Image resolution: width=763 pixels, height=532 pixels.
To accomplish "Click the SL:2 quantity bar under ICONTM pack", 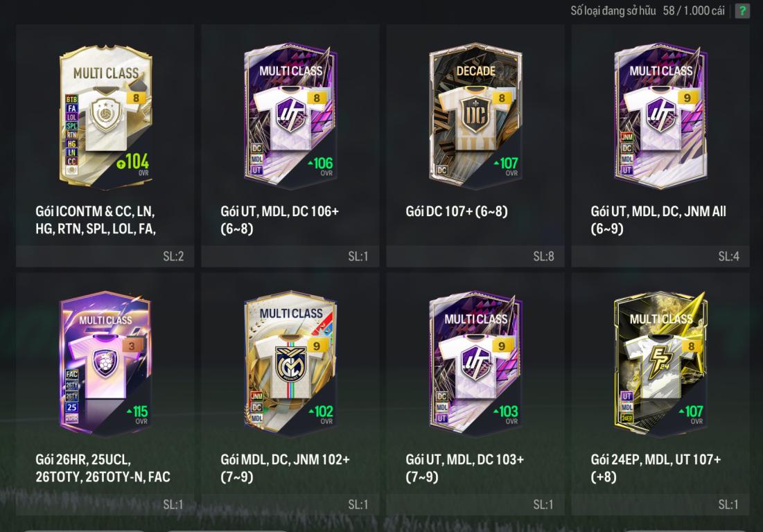I will pyautogui.click(x=105, y=256).
